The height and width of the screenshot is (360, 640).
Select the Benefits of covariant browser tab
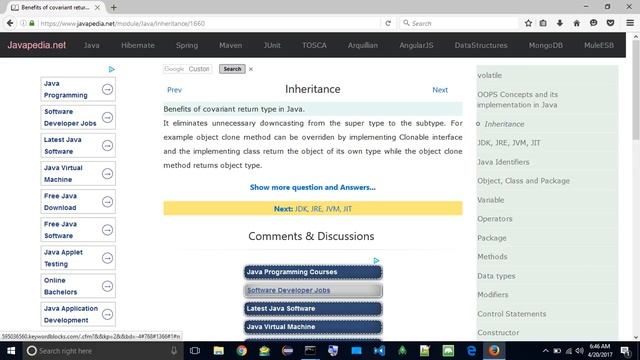point(55,7)
